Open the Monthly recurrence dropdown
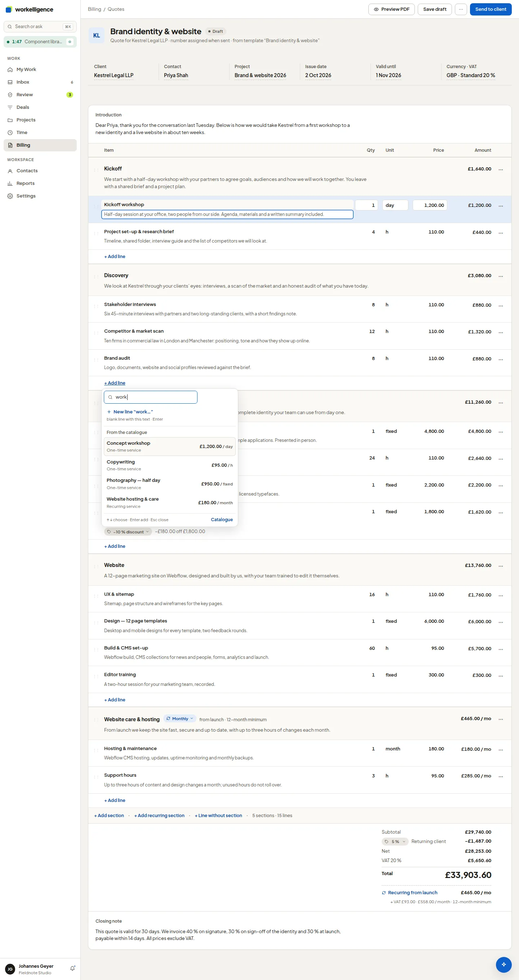This screenshot has width=519, height=980. pyautogui.click(x=179, y=718)
